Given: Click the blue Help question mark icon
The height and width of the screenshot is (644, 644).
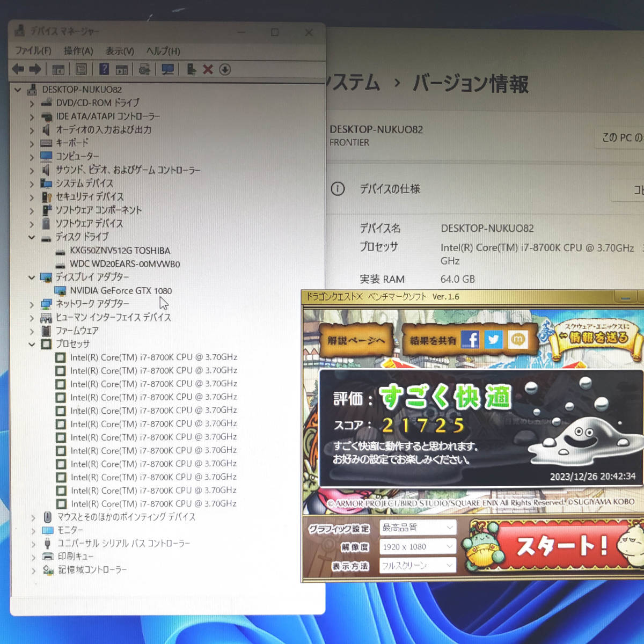Looking at the screenshot, I should (104, 69).
